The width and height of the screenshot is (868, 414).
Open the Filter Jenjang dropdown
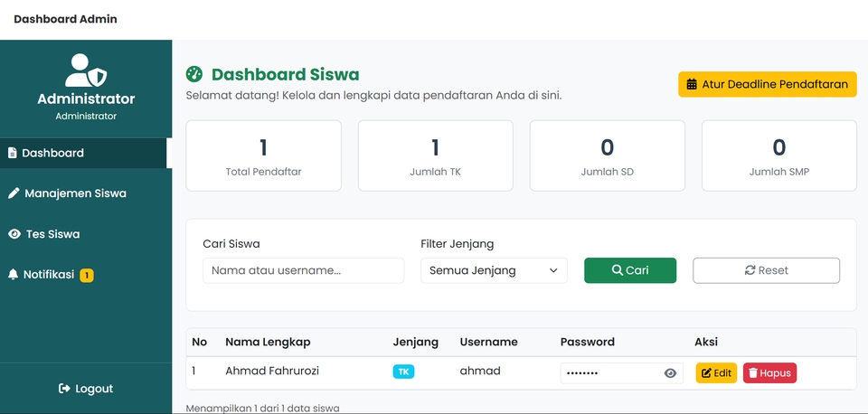click(x=494, y=270)
